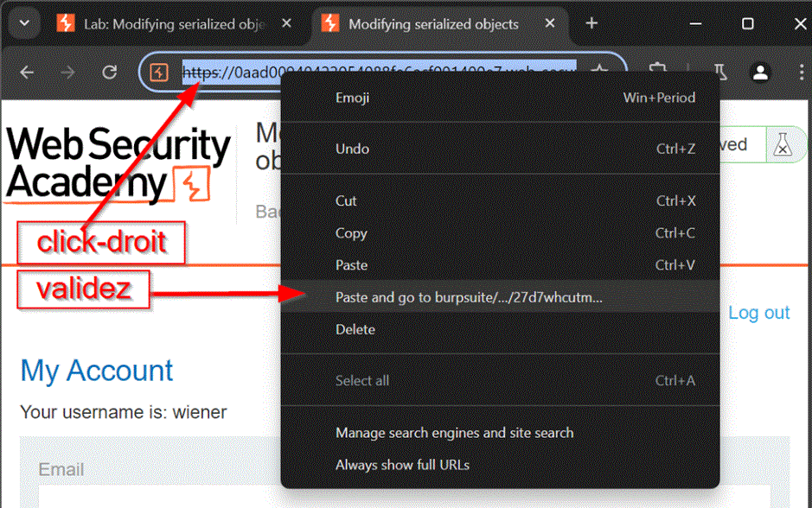The width and height of the screenshot is (812, 508).
Task: Reload the current page
Action: [x=109, y=73]
